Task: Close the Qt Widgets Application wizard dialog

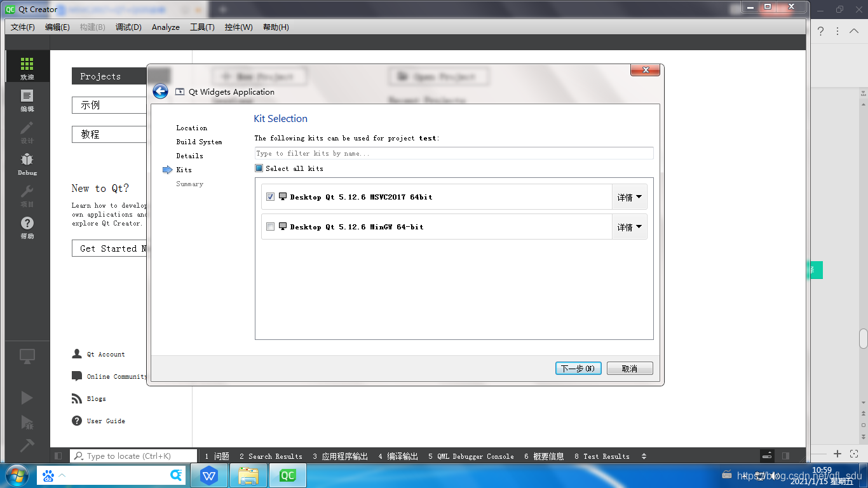Action: 646,70
